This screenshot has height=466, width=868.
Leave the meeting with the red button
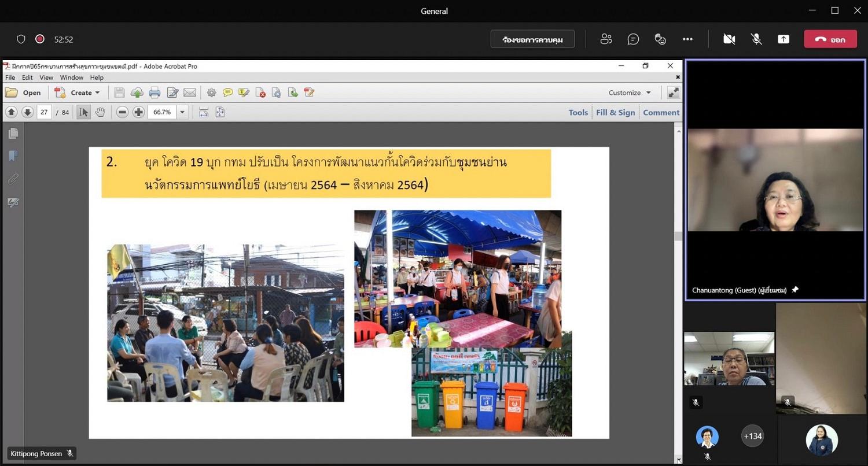(x=830, y=39)
